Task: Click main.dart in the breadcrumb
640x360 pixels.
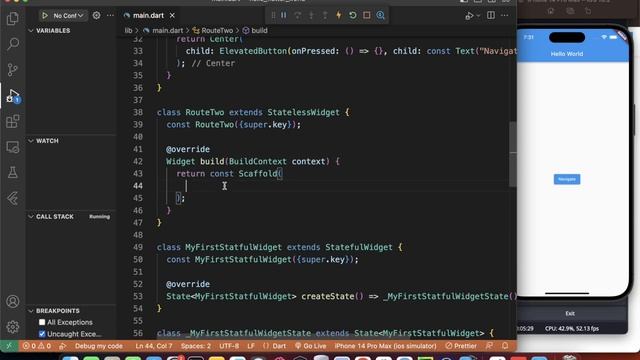Action: (167, 31)
